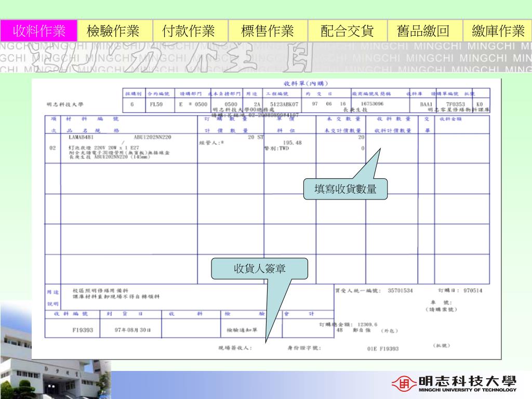Image resolution: width=532 pixels, height=399 pixels.
Task: Click the 明志科技大學 text in the form
Action: 65,104
